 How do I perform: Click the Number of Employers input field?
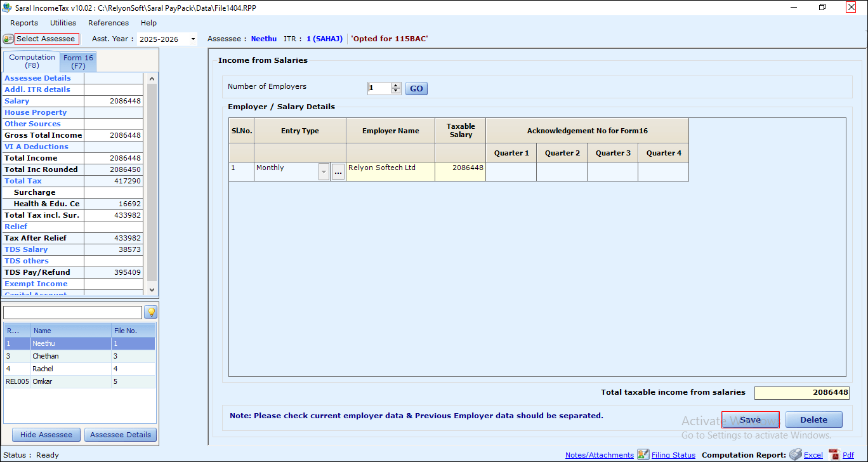click(x=379, y=88)
